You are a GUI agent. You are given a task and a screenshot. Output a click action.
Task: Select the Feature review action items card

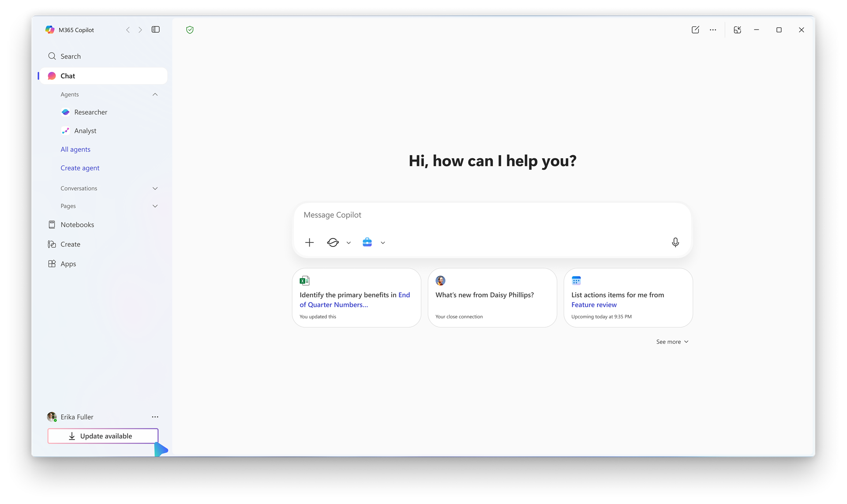tap(628, 298)
